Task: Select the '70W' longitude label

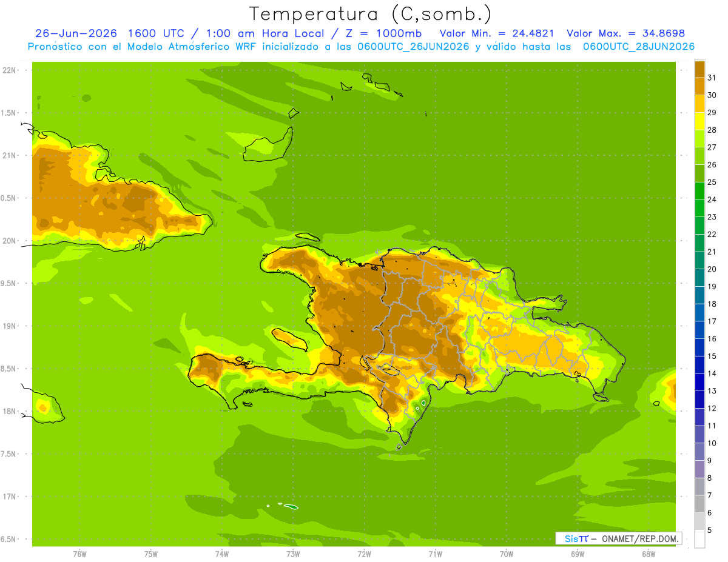Action: pyautogui.click(x=507, y=554)
